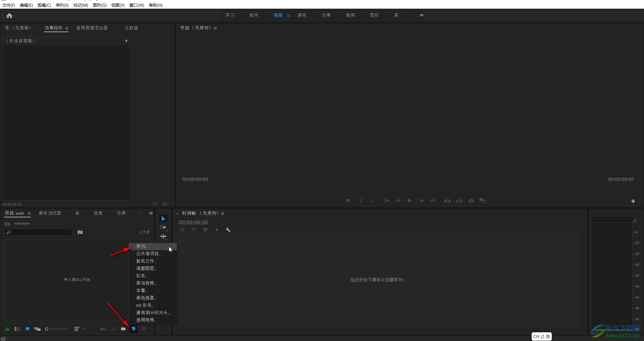Image resolution: width=644 pixels, height=341 pixels.
Task: Switch project panel to list view
Action: 17,329
